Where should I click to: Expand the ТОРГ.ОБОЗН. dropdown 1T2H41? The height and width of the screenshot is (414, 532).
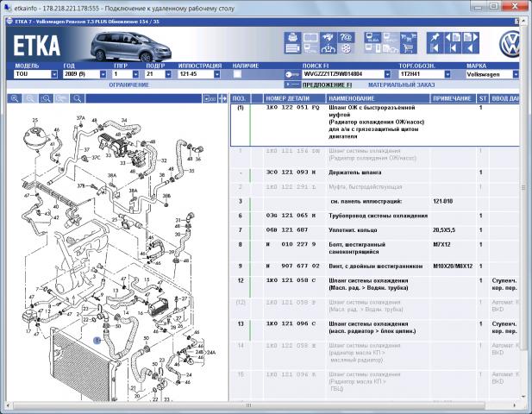coord(448,74)
